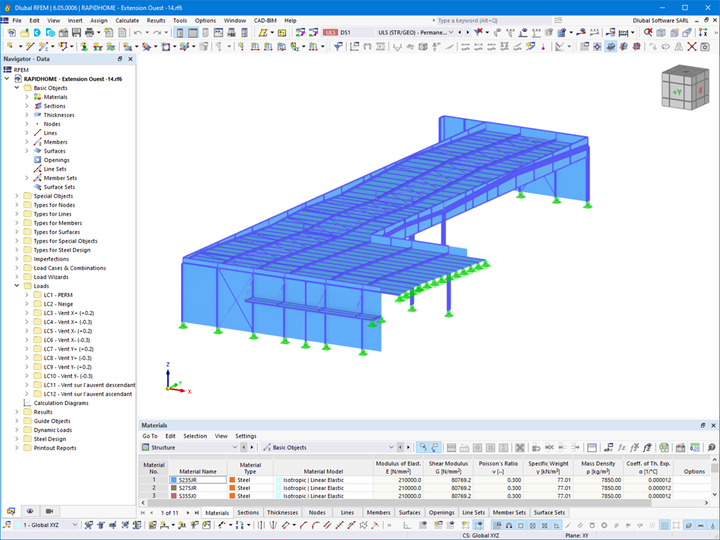Toggle the Tables panel display button
Viewport: 720px width, 540px height.
pos(193,33)
